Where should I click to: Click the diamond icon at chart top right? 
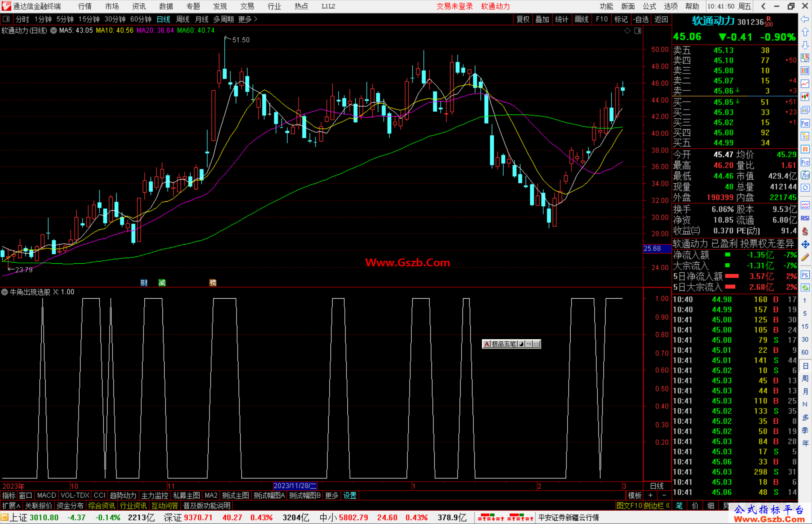[627, 31]
